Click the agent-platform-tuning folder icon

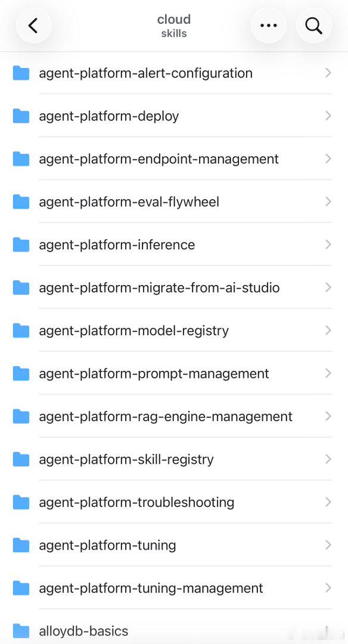[x=21, y=545]
